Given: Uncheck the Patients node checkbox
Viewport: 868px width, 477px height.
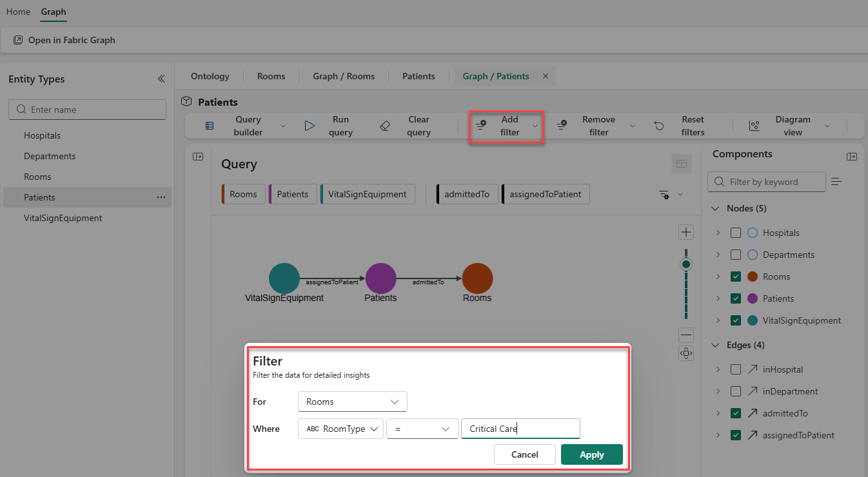Looking at the screenshot, I should tap(735, 298).
